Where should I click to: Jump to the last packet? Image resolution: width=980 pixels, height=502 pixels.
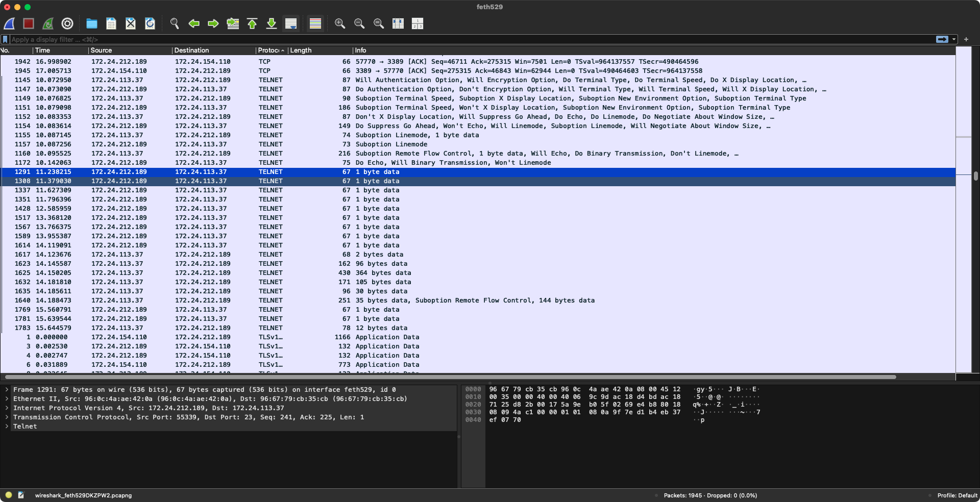271,23
